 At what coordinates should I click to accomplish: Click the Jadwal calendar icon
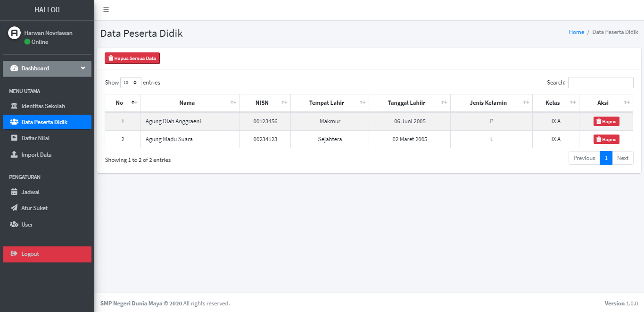pyautogui.click(x=14, y=192)
